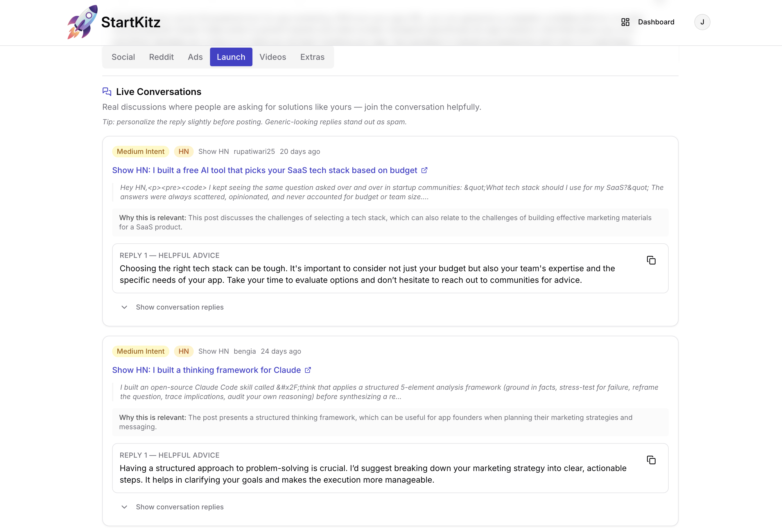
Task: Switch to the Social tab
Action: pos(123,57)
